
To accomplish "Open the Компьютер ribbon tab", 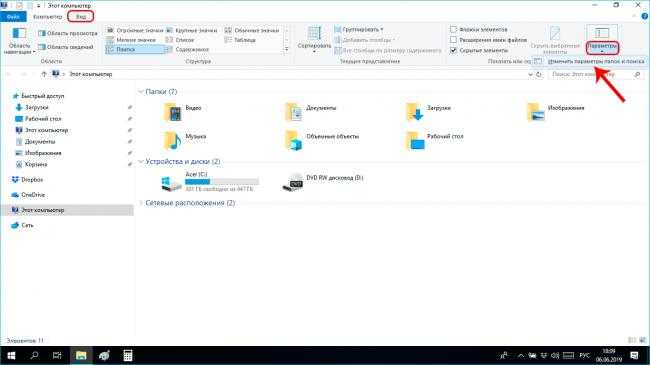I will pyautogui.click(x=47, y=17).
